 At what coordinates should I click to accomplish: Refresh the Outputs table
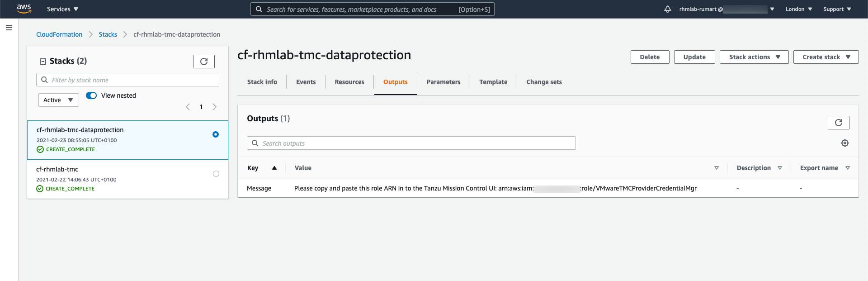click(x=838, y=123)
